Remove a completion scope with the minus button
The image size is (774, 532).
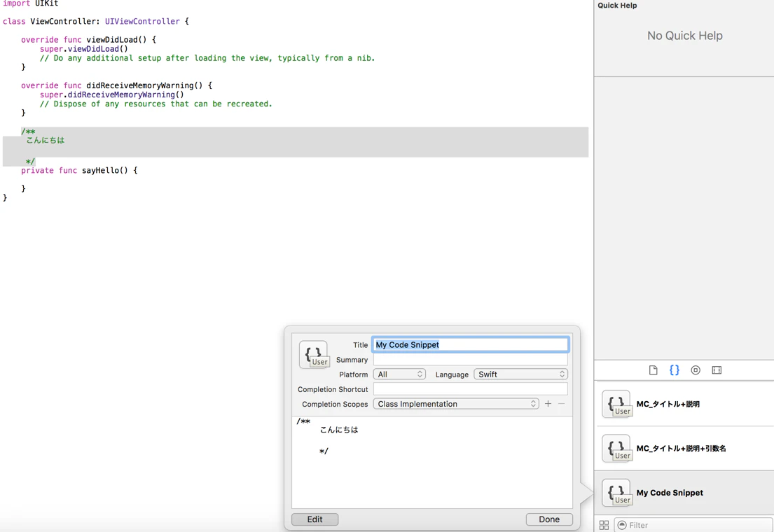coord(561,404)
